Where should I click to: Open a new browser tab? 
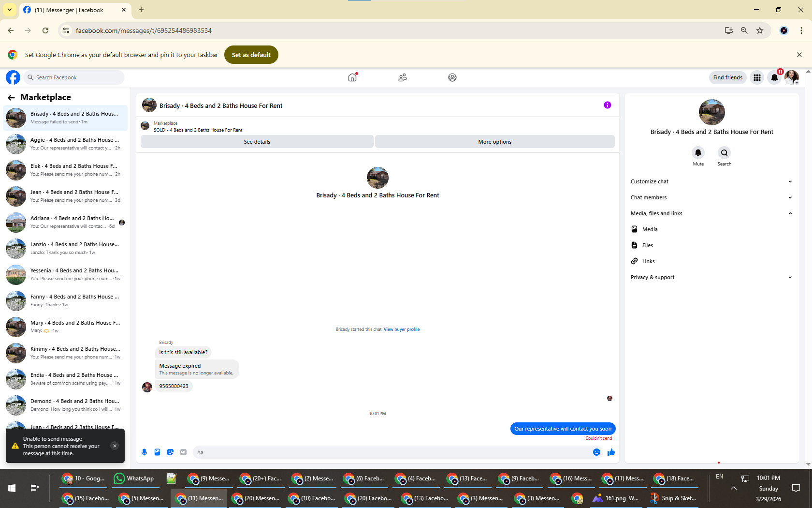tap(141, 10)
